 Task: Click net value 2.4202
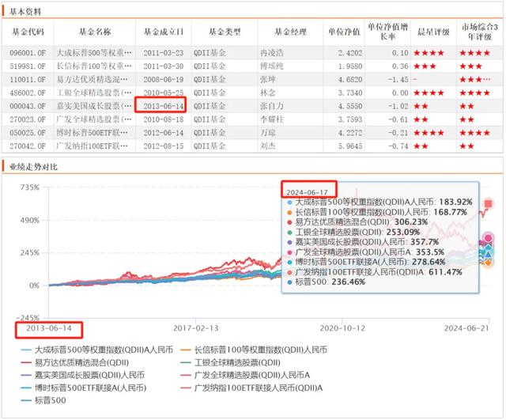(x=350, y=53)
